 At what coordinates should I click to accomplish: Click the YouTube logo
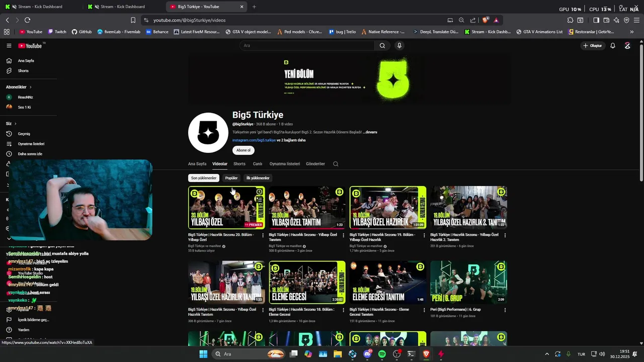[x=31, y=46]
